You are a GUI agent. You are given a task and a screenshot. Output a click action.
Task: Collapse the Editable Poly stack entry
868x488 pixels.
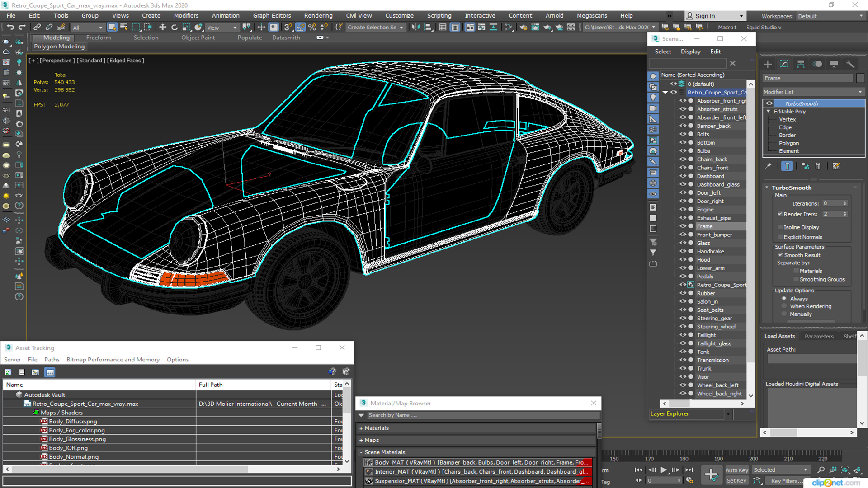click(768, 111)
